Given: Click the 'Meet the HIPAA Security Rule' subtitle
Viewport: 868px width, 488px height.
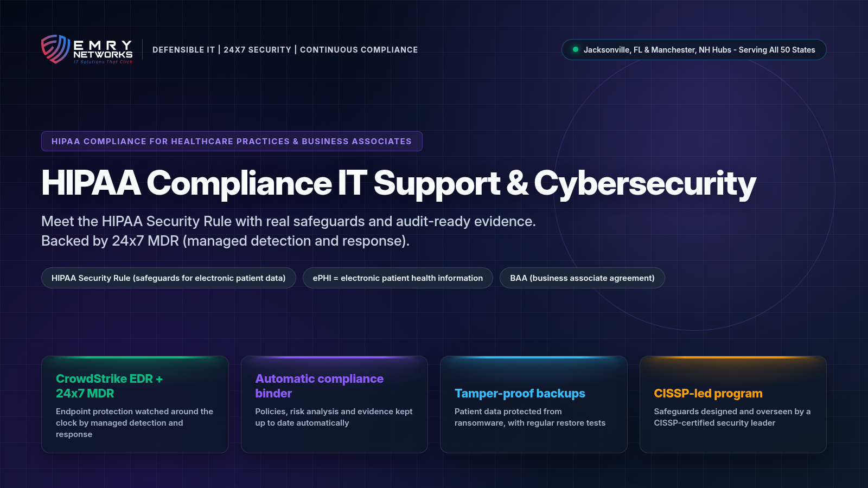Looking at the screenshot, I should pos(289,221).
